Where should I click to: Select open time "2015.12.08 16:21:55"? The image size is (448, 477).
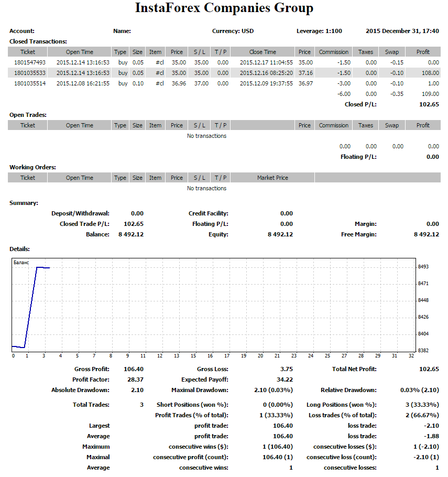pyautogui.click(x=83, y=83)
